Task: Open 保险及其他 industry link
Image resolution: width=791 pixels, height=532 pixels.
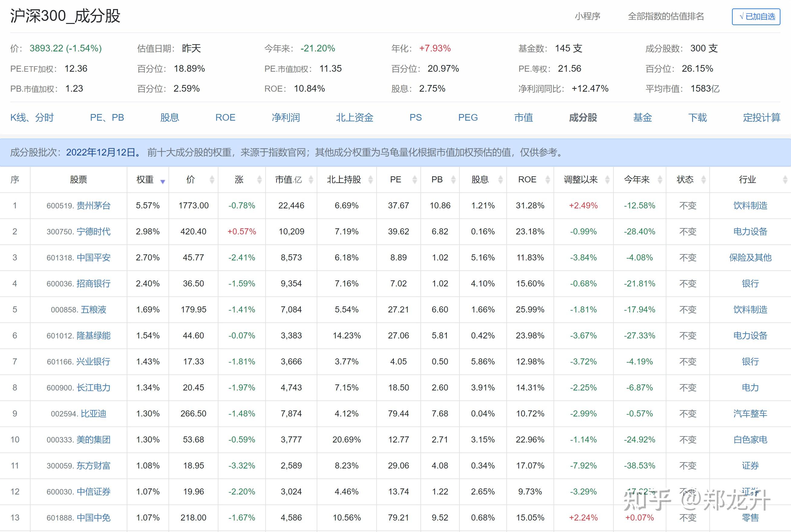Action: pos(750,257)
